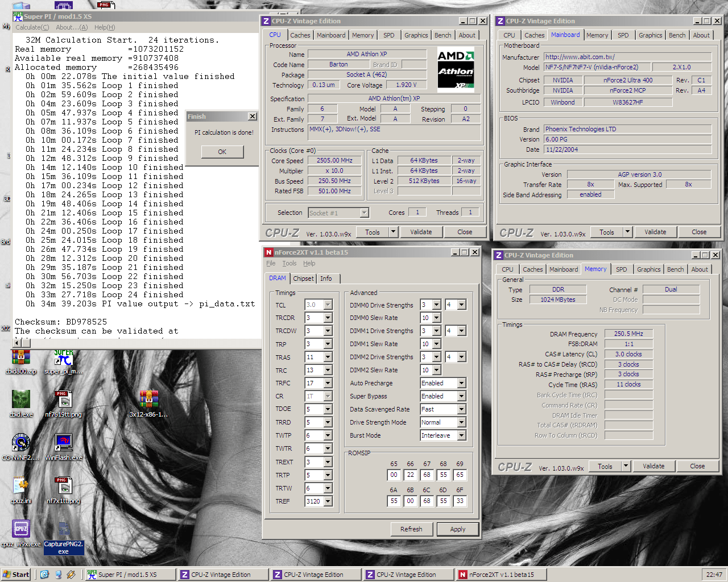Click OK in the Finish dialog

click(222, 152)
